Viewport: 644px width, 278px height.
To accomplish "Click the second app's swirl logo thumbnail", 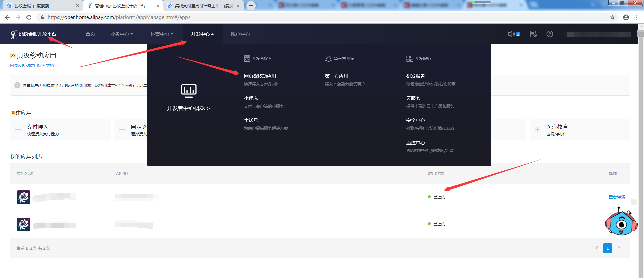I will pos(23,224).
